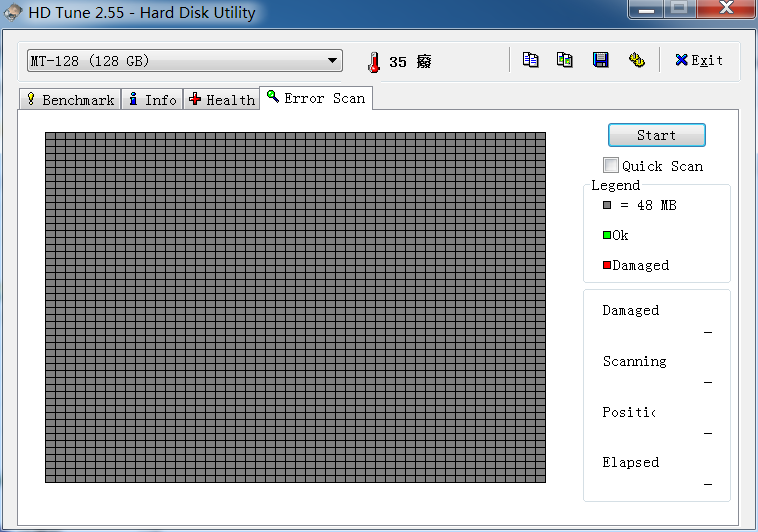Click the copy screenshot to clipboard icon
Screen dimensions: 758x532
tap(565, 60)
